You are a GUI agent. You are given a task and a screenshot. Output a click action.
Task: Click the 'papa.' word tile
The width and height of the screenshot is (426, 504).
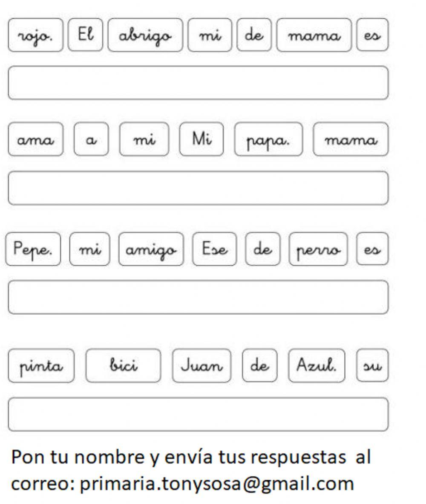[268, 139]
